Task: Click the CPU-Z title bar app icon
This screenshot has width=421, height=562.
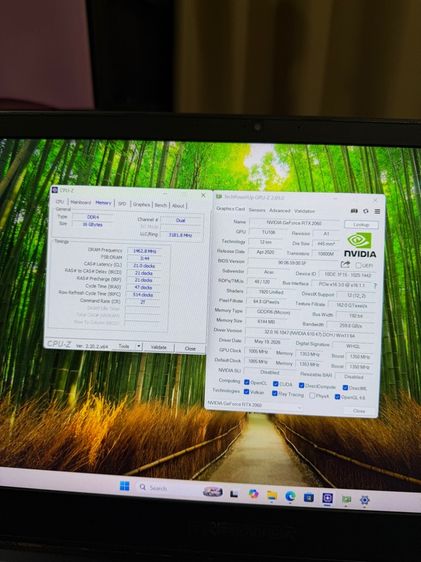Action: pos(55,190)
